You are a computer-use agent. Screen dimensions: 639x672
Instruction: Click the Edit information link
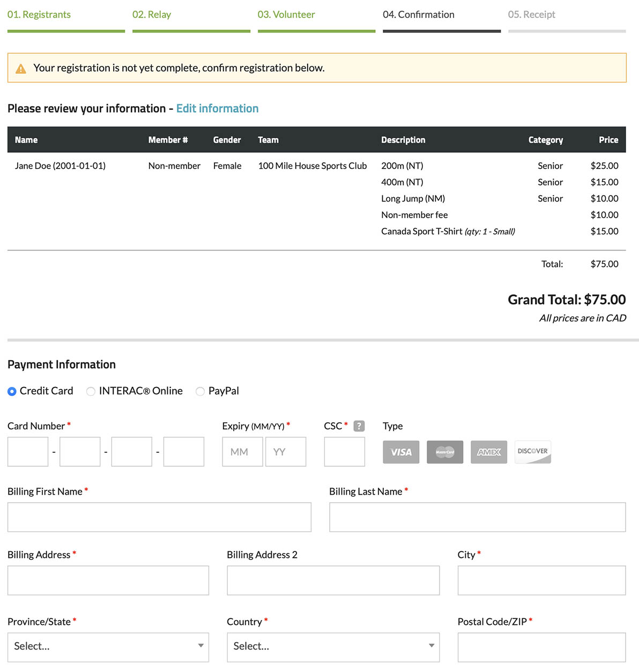217,109
